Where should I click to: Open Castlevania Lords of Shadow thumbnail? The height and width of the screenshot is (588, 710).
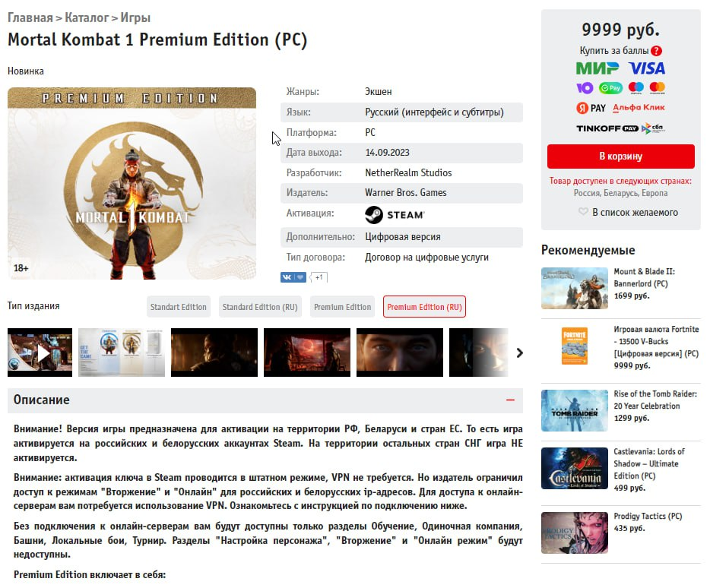(x=575, y=469)
